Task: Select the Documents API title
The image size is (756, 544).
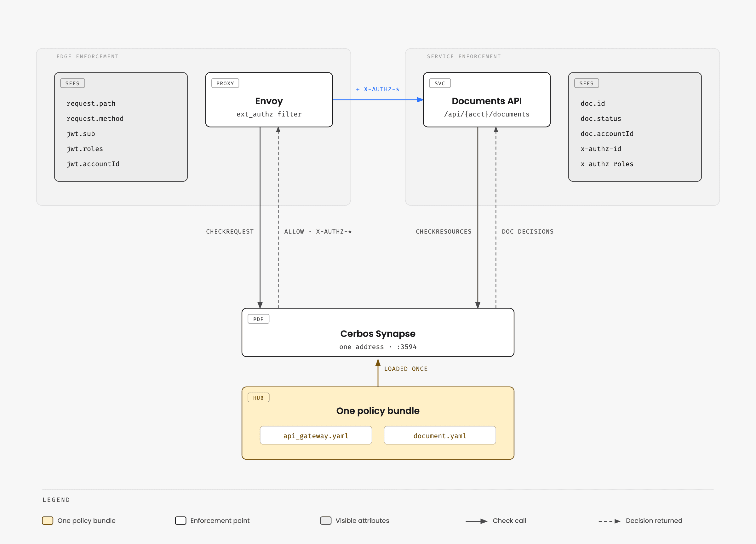Action: pos(487,101)
